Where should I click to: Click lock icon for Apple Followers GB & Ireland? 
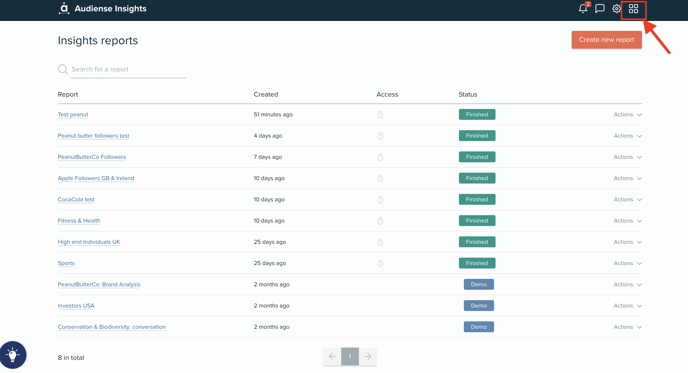coord(380,178)
